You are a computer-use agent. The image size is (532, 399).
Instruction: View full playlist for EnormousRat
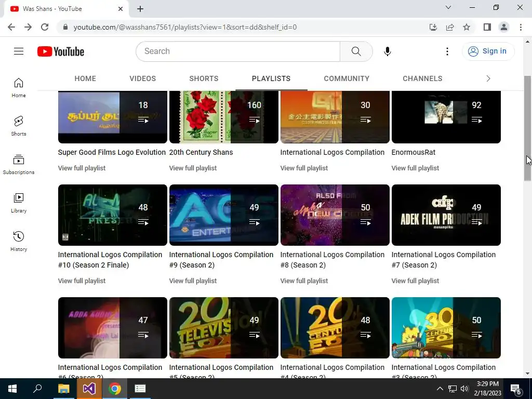(415, 168)
